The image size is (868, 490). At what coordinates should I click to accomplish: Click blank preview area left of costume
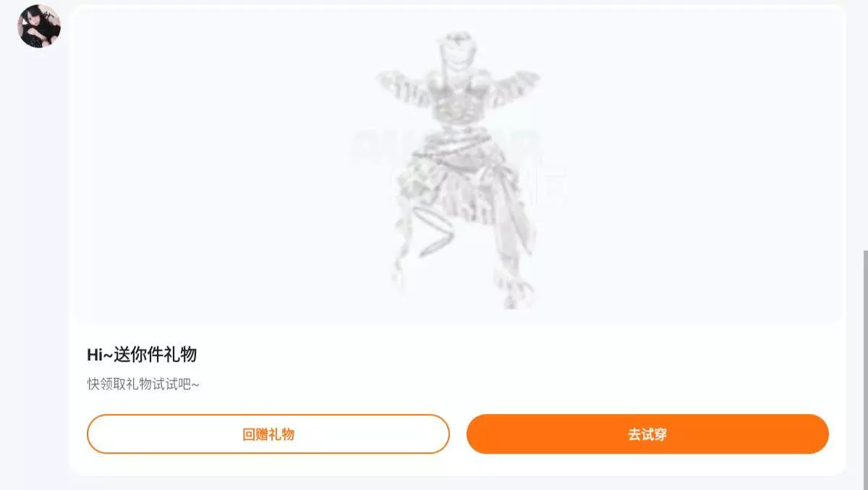217,166
